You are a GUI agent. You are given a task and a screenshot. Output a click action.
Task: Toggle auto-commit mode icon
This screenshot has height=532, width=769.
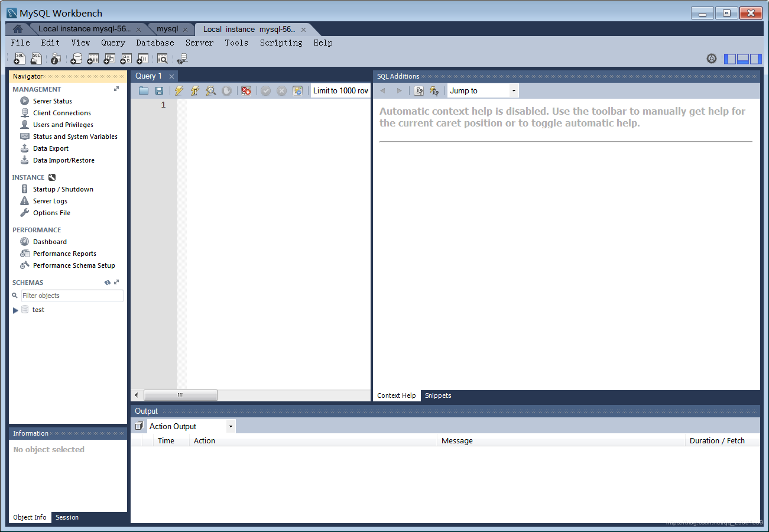pyautogui.click(x=297, y=90)
